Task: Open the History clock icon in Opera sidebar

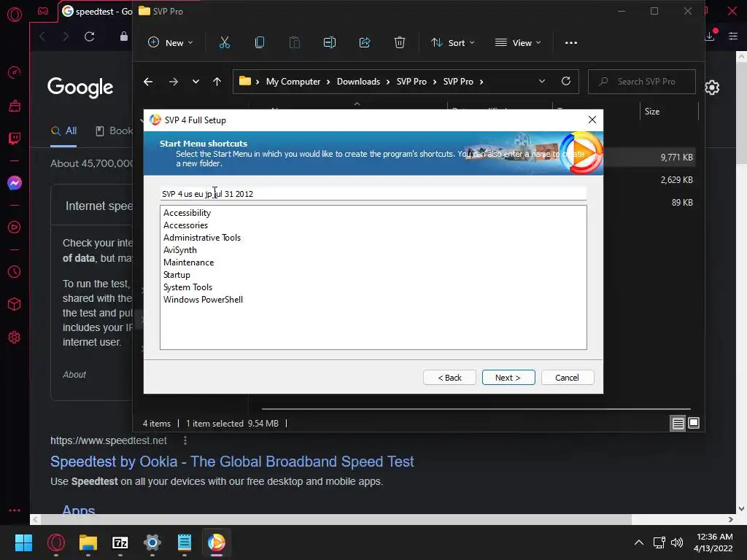Action: coord(15,272)
